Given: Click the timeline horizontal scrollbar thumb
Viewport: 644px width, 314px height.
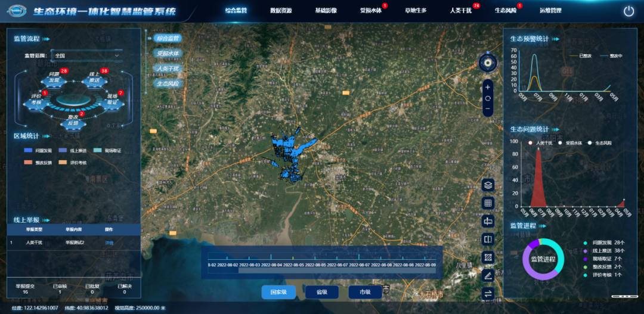Looking at the screenshot, I should click(337, 271).
